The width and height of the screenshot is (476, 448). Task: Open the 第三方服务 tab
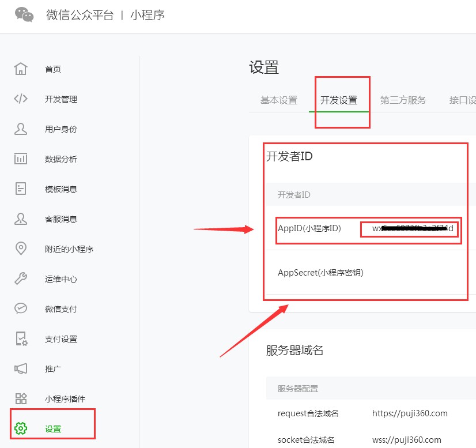(402, 100)
